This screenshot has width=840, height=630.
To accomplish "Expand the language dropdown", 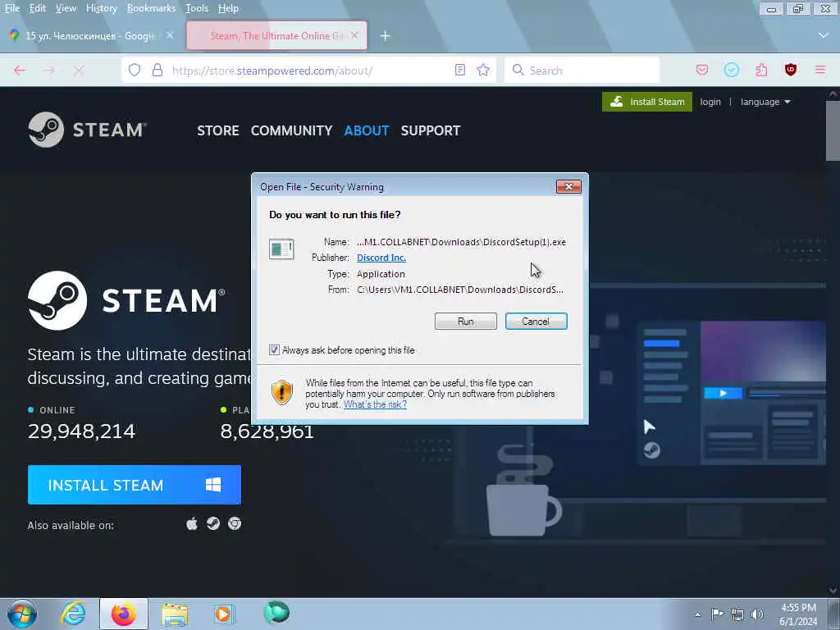I will point(765,102).
